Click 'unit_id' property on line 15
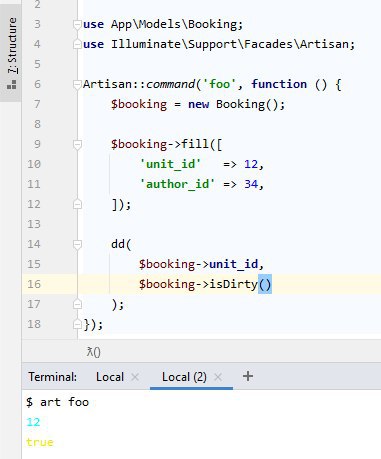 click(233, 264)
